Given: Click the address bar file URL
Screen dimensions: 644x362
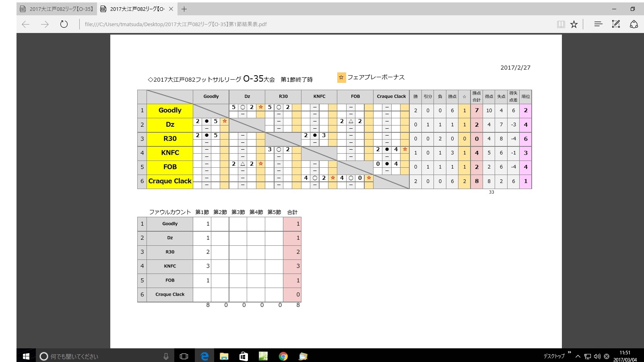Looking at the screenshot, I should [176, 25].
